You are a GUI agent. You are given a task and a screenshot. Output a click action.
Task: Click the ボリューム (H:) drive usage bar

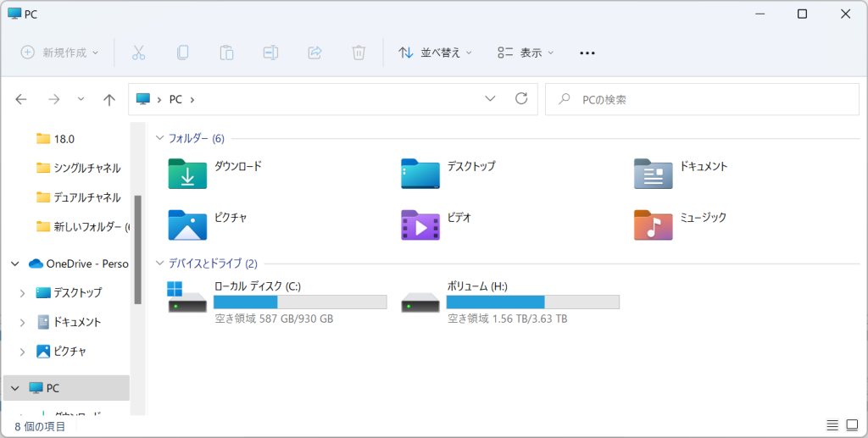pyautogui.click(x=532, y=302)
